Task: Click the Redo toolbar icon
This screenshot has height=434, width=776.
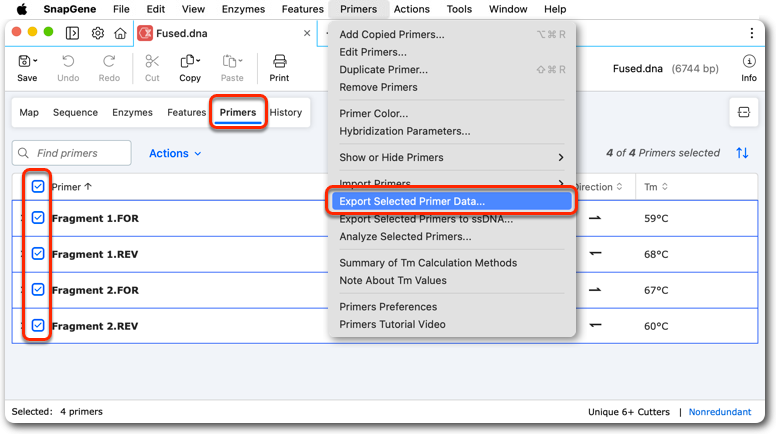Action: (x=109, y=61)
